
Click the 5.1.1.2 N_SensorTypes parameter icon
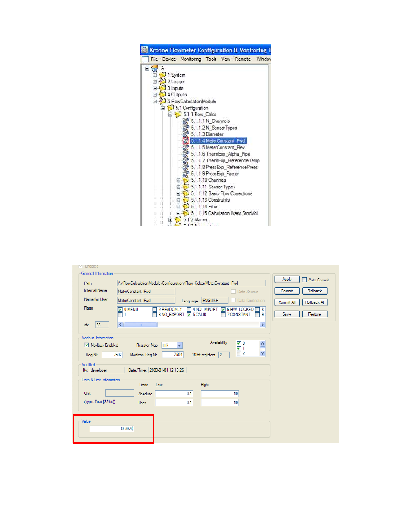click(186, 128)
